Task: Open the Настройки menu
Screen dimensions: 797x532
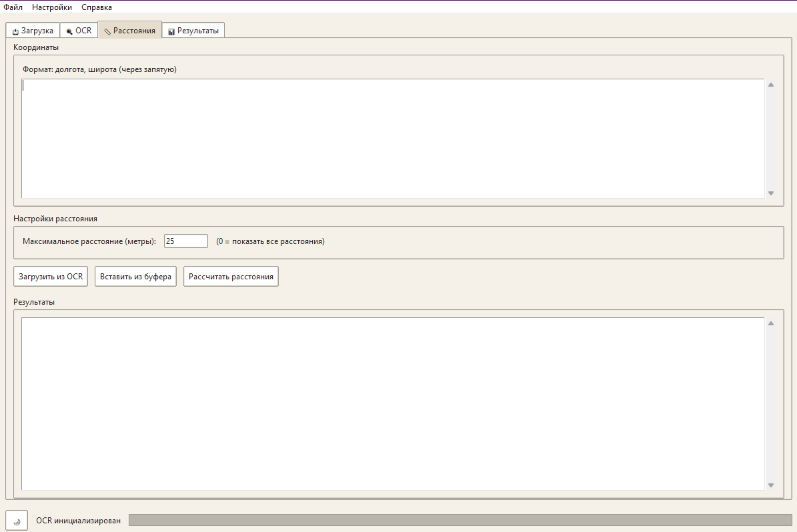Action: click(52, 7)
